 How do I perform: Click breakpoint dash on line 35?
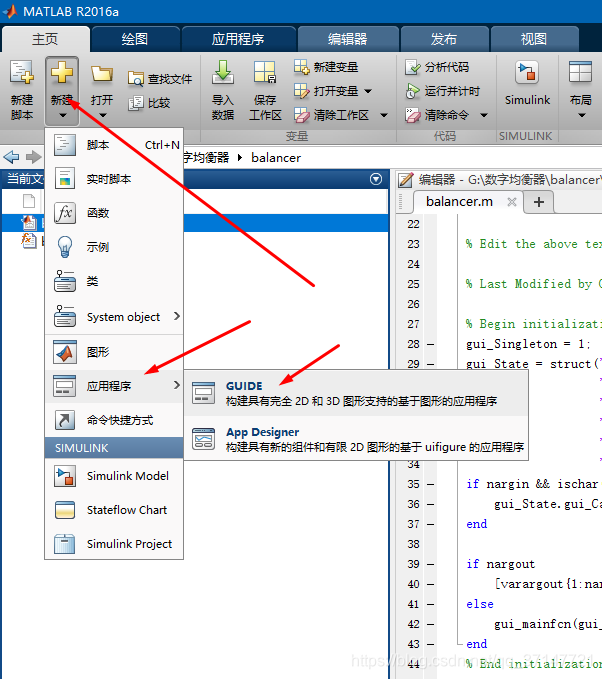click(x=430, y=484)
